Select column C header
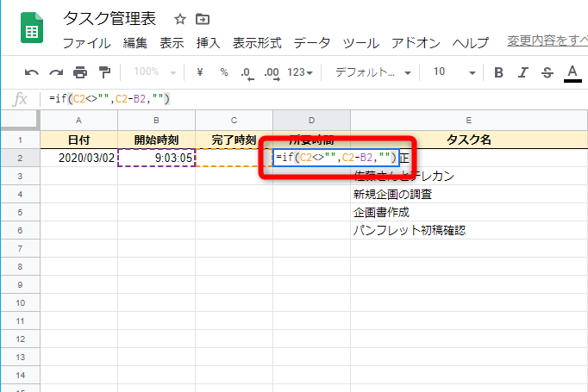588x392 pixels. (234, 121)
